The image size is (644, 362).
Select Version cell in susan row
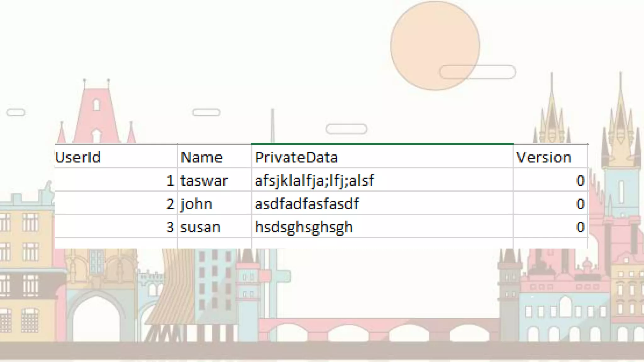click(550, 226)
